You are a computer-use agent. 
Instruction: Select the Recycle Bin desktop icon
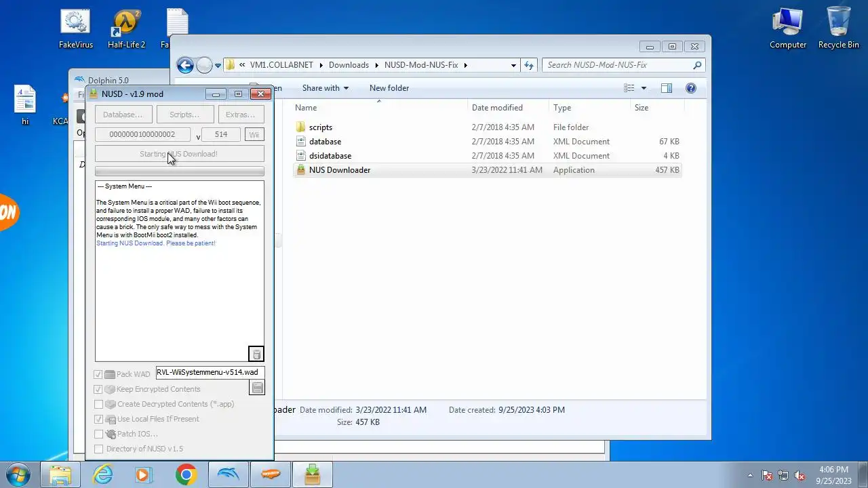tap(838, 29)
